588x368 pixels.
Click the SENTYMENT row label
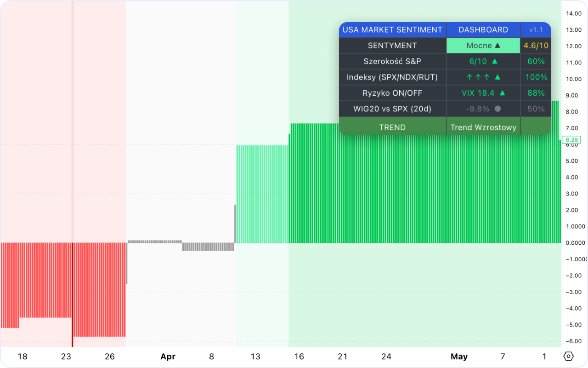point(392,46)
